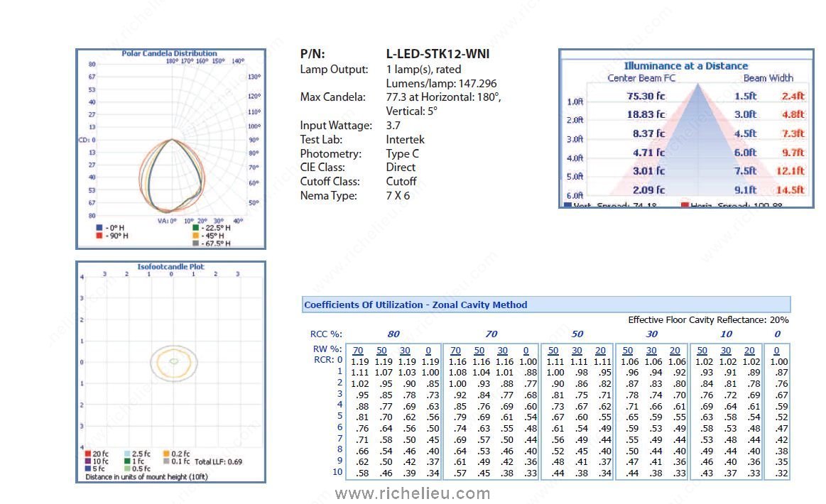Click the orange 0.2 fc legend swatch
The width and height of the screenshot is (826, 504).
[165, 454]
